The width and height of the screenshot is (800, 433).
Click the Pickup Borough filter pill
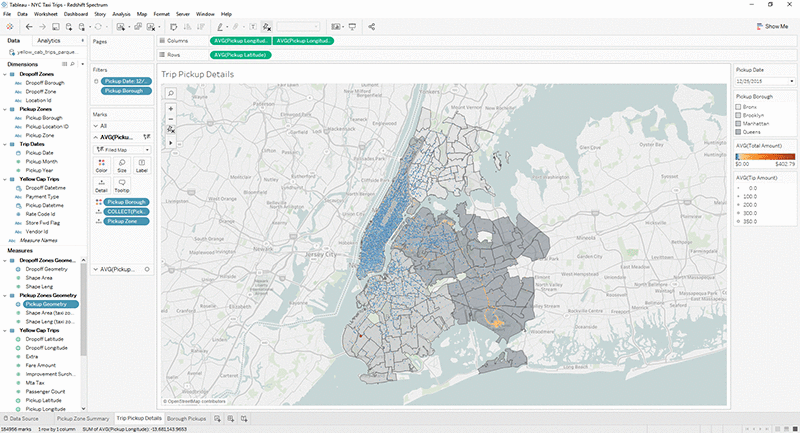tap(126, 91)
